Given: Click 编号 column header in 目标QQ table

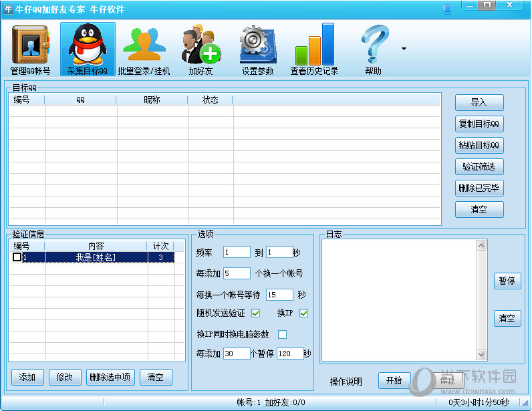Looking at the screenshot, I should point(27,100).
